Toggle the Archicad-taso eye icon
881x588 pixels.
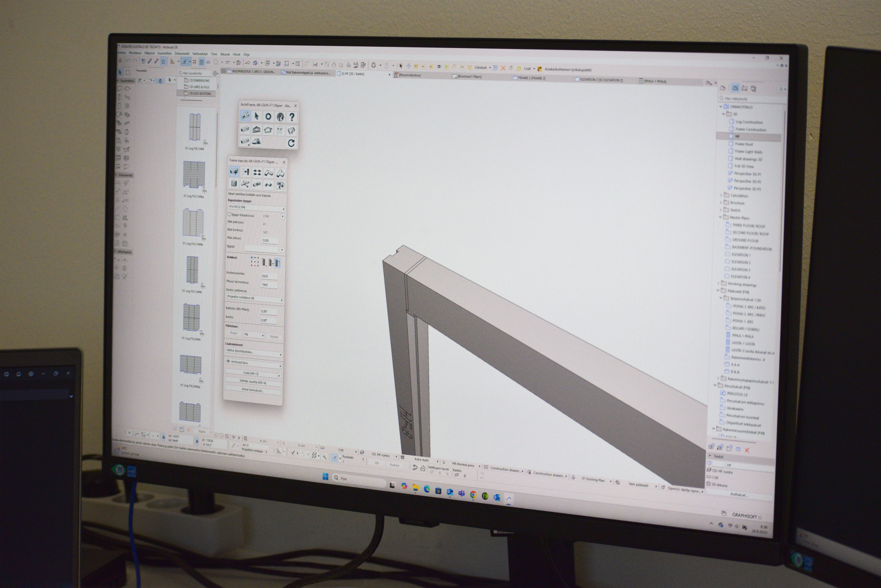(x=228, y=361)
